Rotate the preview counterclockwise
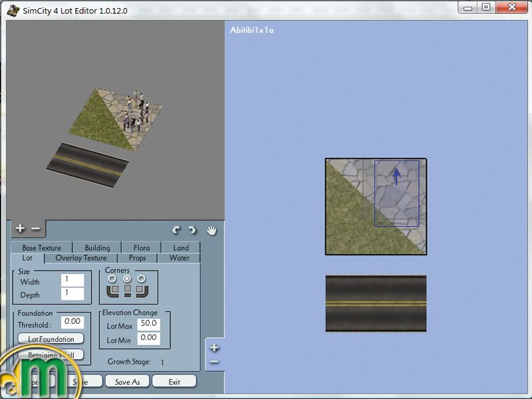Viewport: 532px width, 399px height. coord(176,230)
